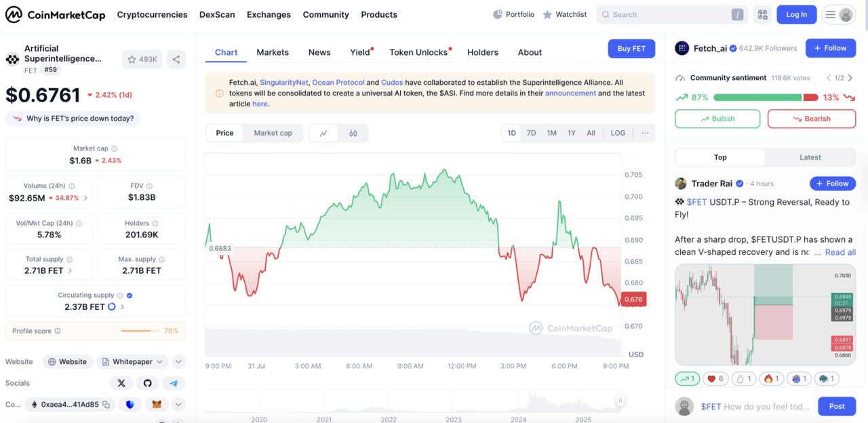Open the GitHub social link
Image resolution: width=868 pixels, height=423 pixels.
pos(147,383)
